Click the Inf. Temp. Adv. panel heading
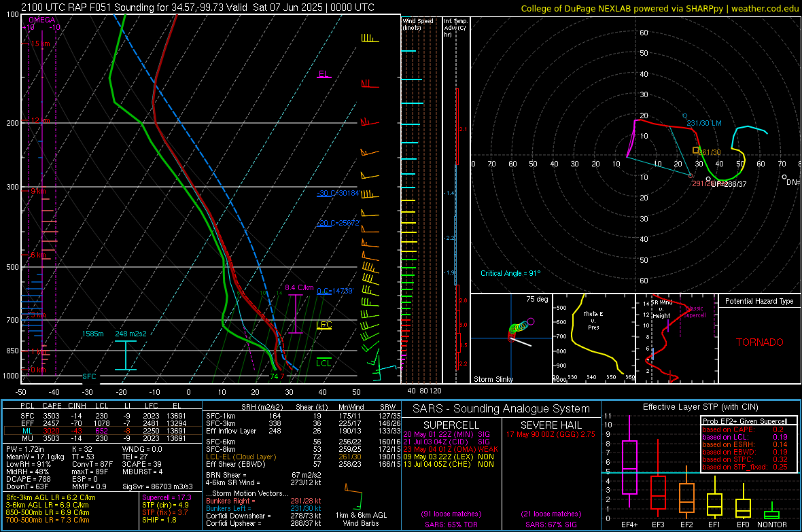 (x=455, y=28)
